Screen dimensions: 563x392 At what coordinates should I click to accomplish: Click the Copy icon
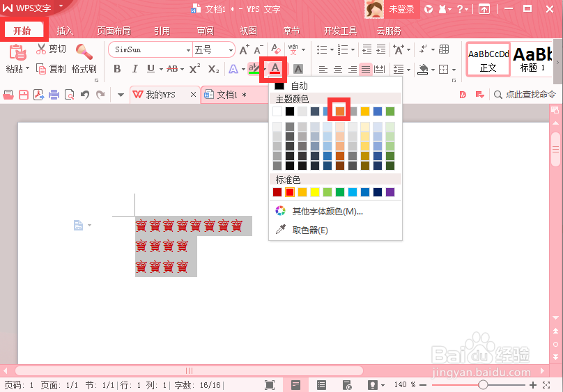pyautogui.click(x=41, y=68)
